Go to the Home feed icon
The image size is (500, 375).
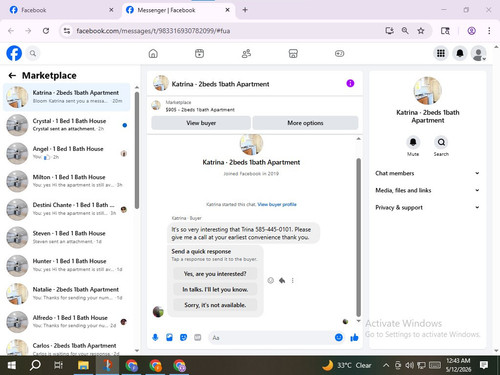[x=153, y=53]
